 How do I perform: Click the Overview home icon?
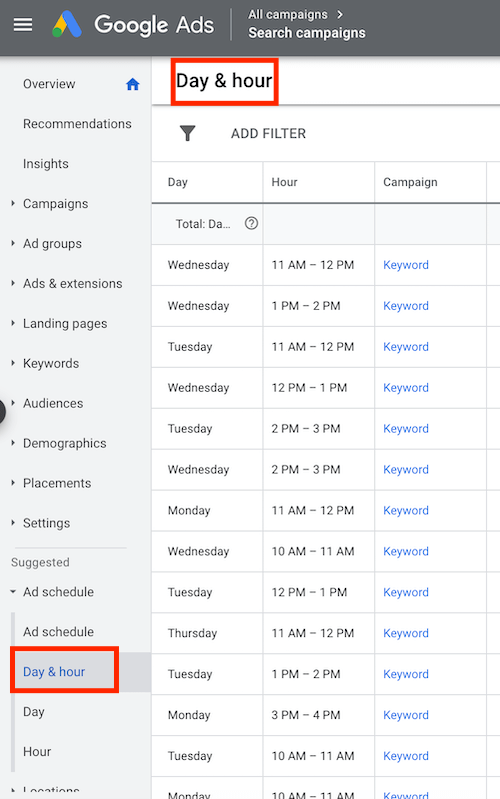(x=133, y=84)
